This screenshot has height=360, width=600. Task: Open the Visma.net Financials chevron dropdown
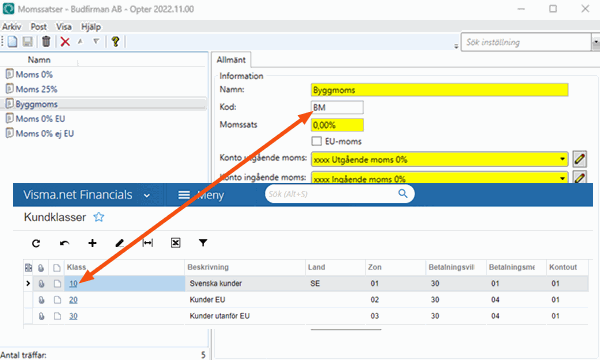pos(147,195)
